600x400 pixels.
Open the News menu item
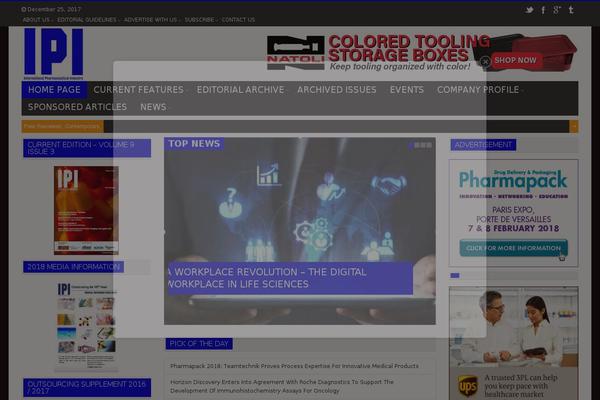(153, 107)
